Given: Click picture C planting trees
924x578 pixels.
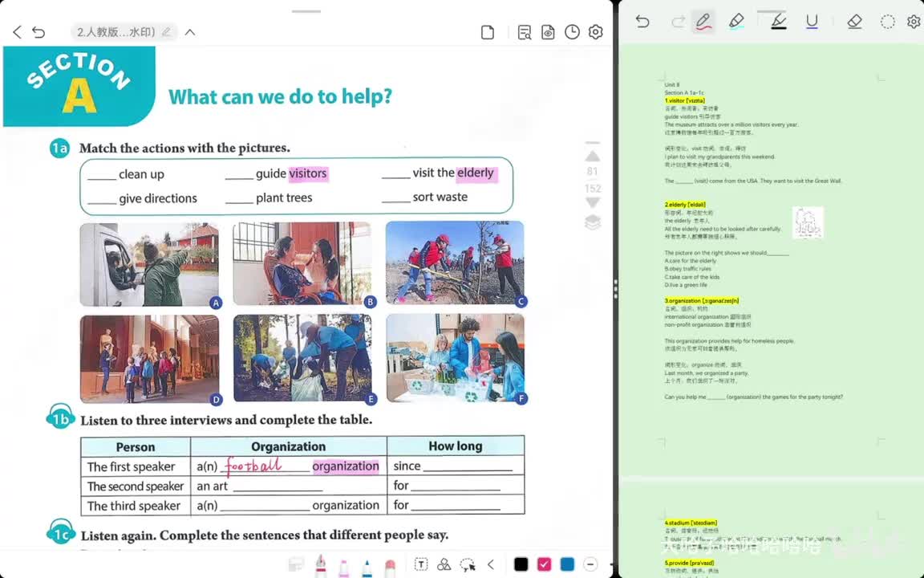Looking at the screenshot, I should tap(455, 263).
